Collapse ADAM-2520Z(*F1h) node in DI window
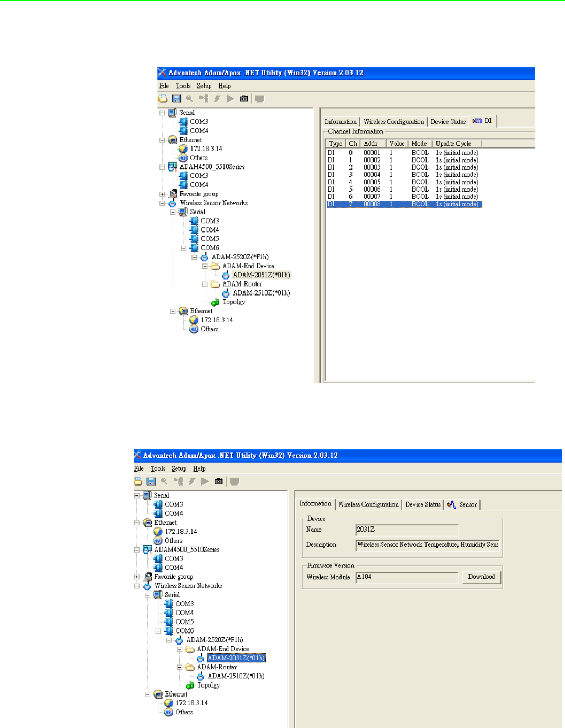 (x=194, y=257)
